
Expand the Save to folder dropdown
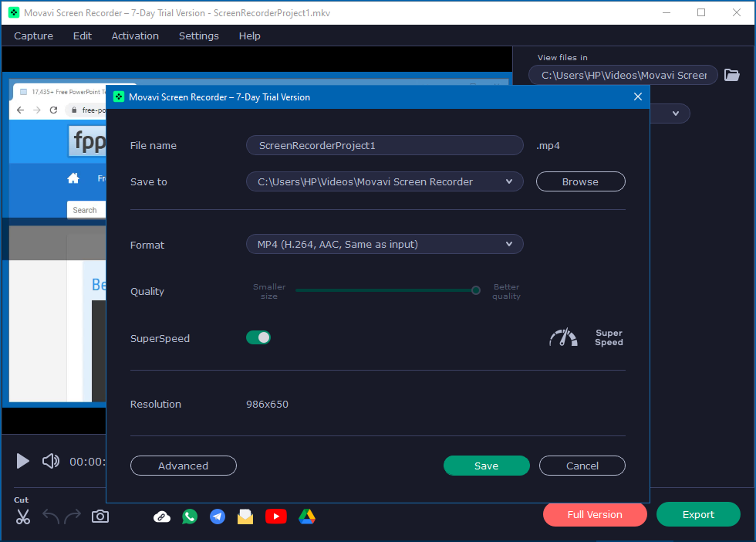pyautogui.click(x=508, y=181)
